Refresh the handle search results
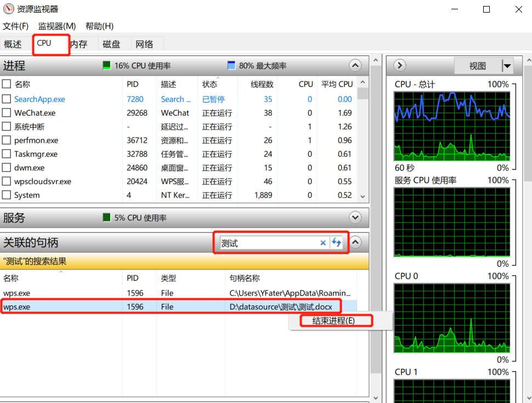532x403 pixels. point(336,242)
